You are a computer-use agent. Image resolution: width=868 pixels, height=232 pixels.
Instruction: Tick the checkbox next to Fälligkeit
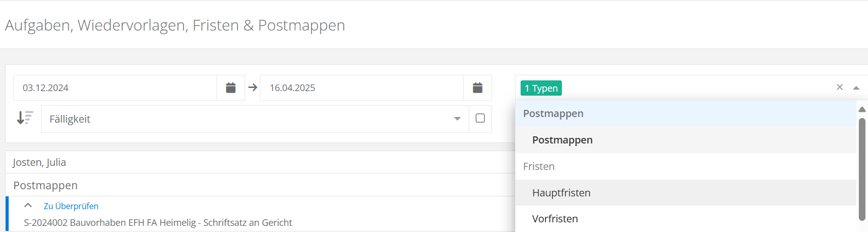(x=480, y=119)
